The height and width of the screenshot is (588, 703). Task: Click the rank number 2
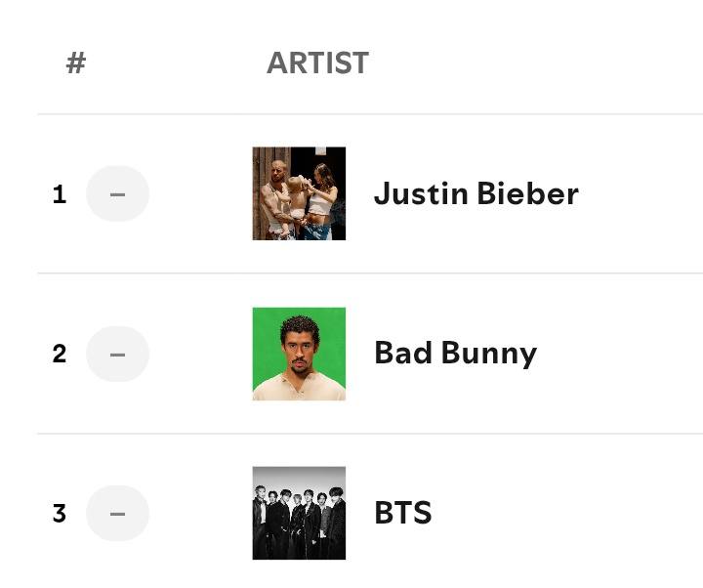tap(60, 354)
